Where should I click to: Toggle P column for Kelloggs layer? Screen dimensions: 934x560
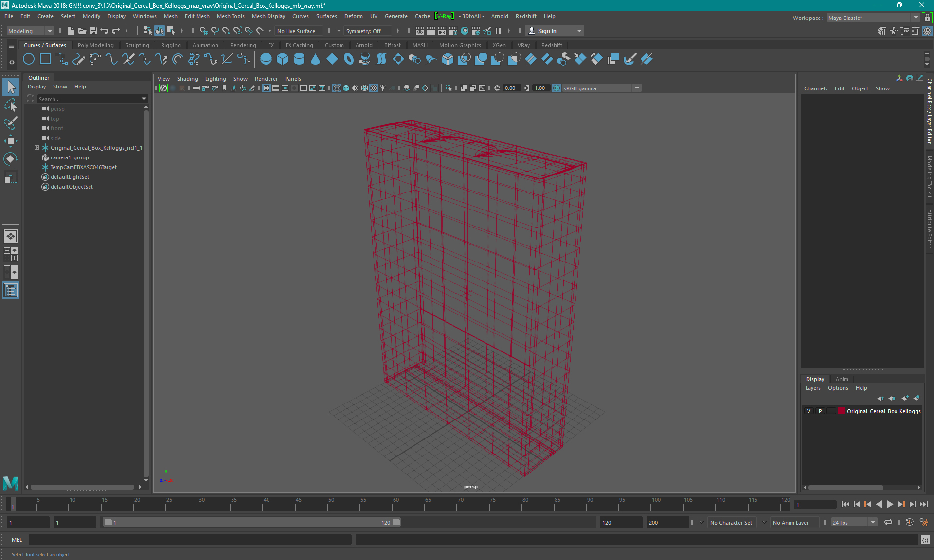820,411
